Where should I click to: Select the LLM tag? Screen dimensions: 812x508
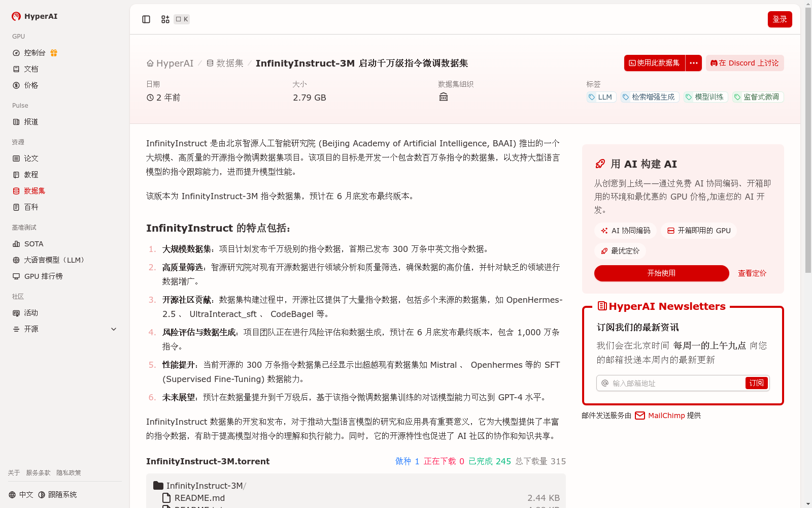(600, 97)
